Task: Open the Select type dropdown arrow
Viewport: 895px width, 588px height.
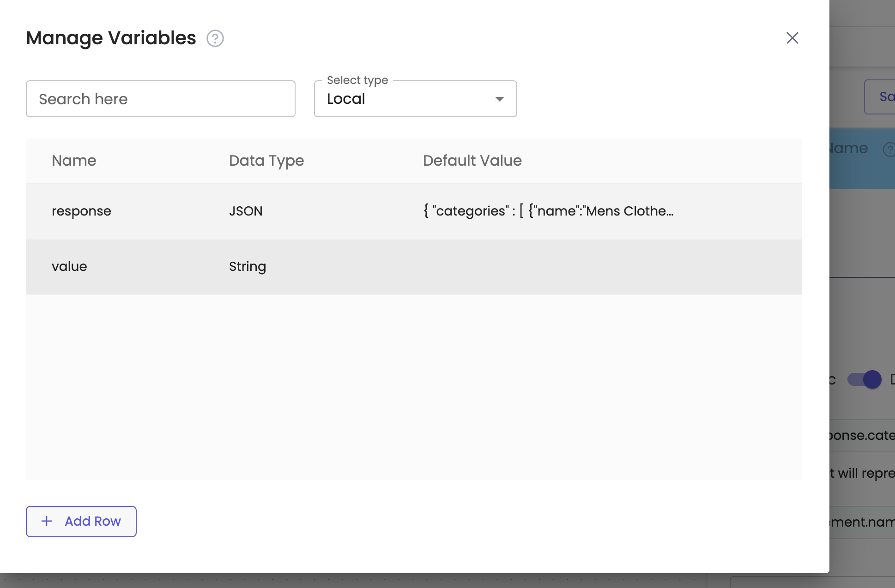Action: pos(499,99)
